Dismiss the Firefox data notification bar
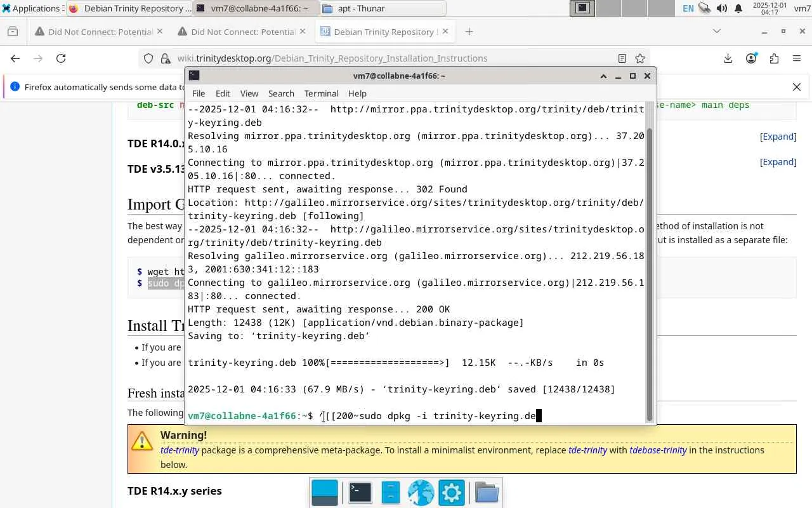812x508 pixels. click(x=797, y=87)
